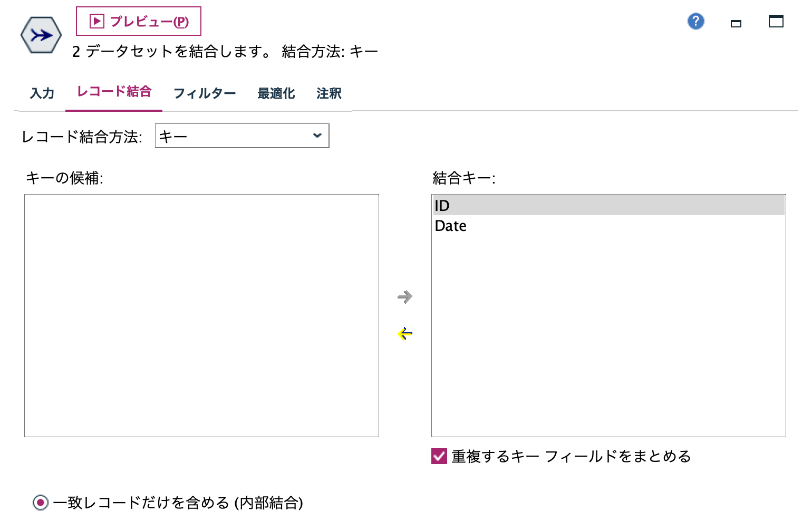This screenshot has width=812, height=521.
Task: Switch to the 入力 tab
Action: coord(42,93)
